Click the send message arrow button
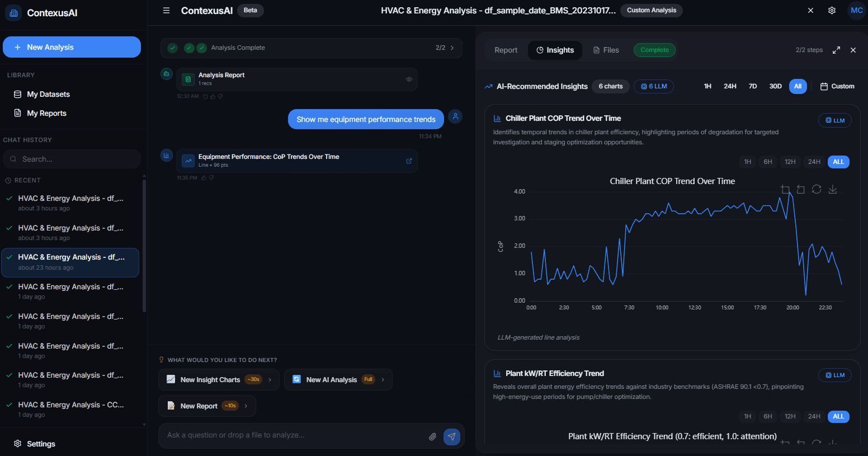 [x=451, y=436]
